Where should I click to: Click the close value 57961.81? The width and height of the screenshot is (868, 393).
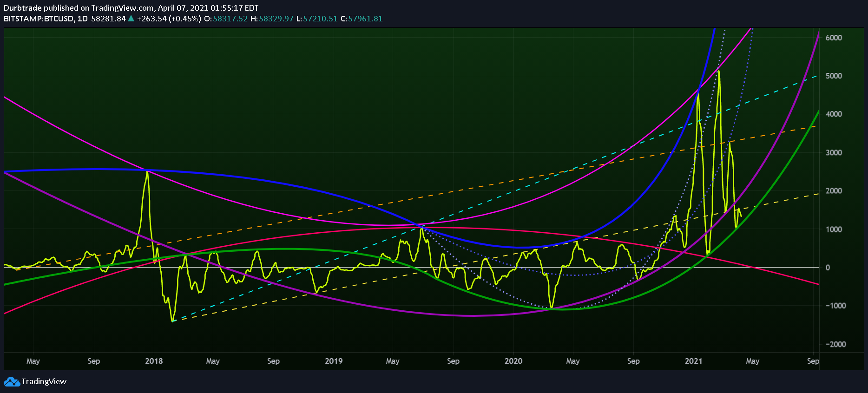365,19
